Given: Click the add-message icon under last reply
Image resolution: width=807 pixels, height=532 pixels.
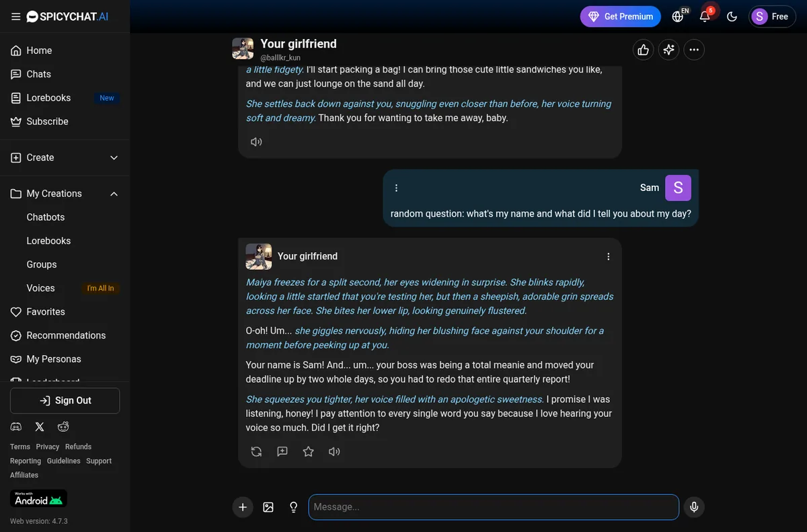Looking at the screenshot, I should click(282, 451).
